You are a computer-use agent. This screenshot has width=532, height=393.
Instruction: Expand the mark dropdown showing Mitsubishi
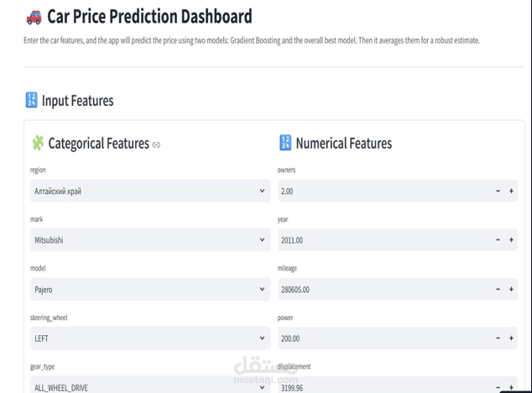tap(149, 240)
